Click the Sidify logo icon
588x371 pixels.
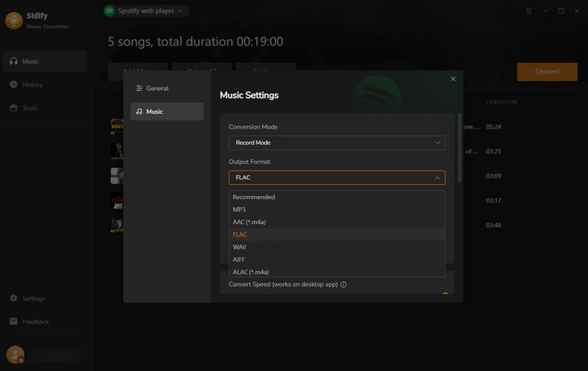click(14, 21)
